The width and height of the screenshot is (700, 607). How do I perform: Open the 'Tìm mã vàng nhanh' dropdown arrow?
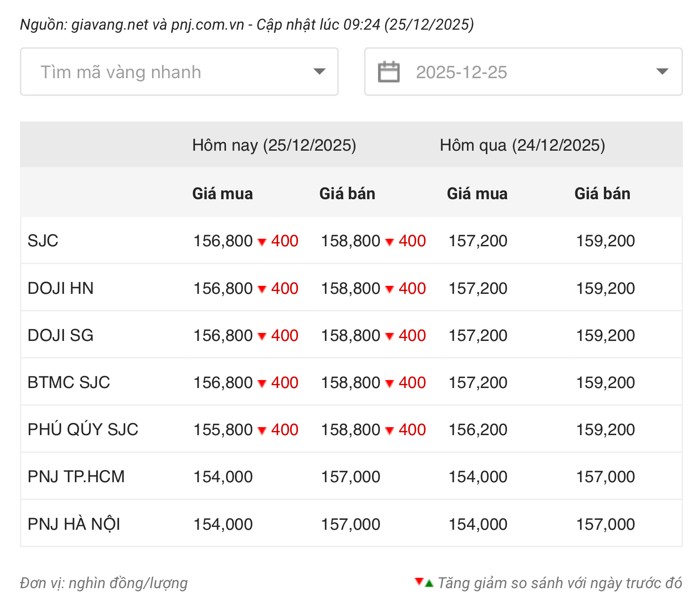pyautogui.click(x=319, y=72)
